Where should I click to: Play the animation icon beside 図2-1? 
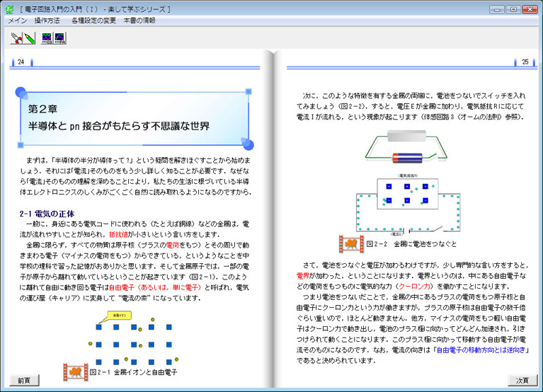pos(75,372)
